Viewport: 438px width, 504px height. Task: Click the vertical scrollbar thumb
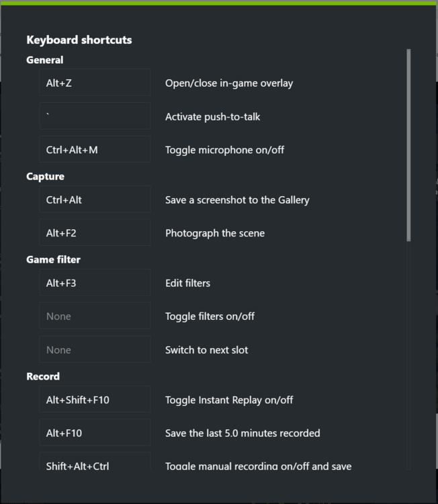408,144
